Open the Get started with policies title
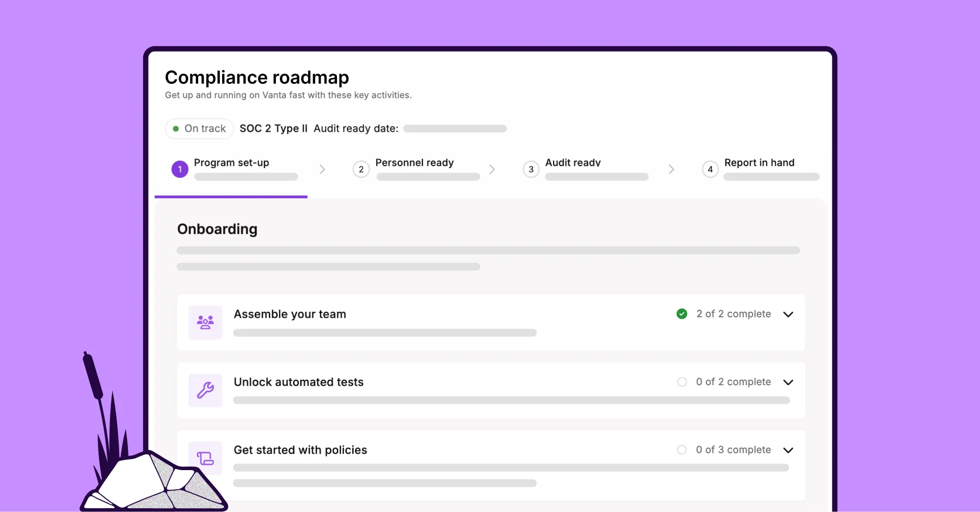Image resolution: width=980 pixels, height=512 pixels. point(300,451)
